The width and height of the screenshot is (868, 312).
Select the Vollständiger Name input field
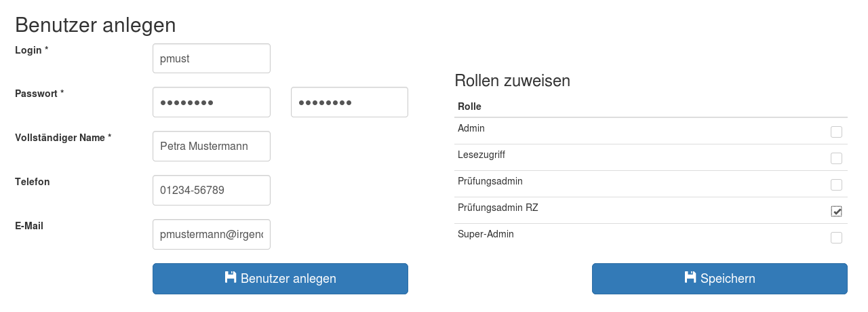[212, 147]
